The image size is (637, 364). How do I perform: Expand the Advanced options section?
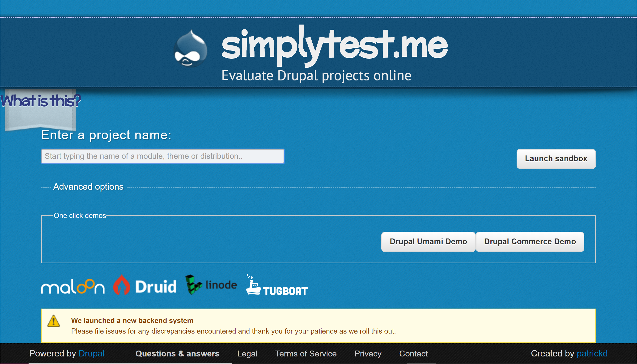88,187
